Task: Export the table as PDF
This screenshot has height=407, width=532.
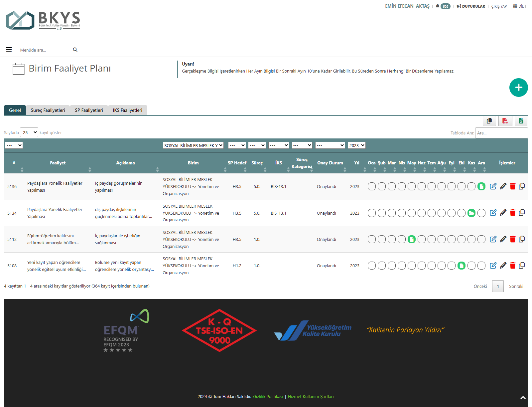Action: 505,121
